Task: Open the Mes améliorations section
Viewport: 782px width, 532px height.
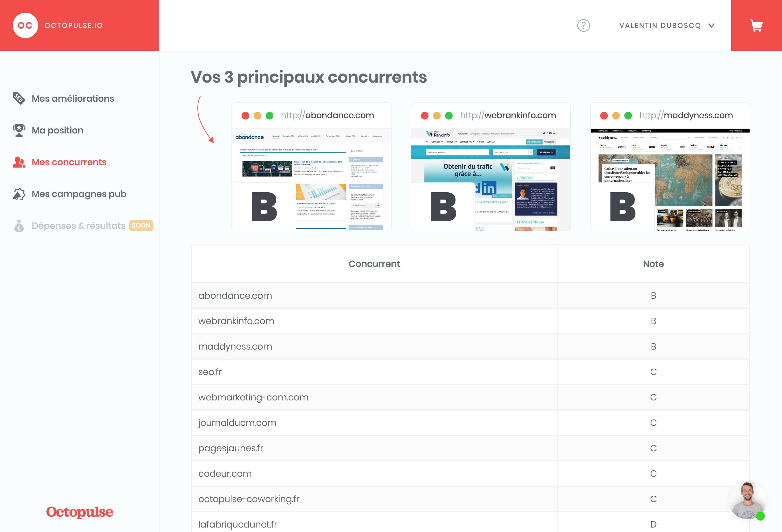Action: click(73, 99)
